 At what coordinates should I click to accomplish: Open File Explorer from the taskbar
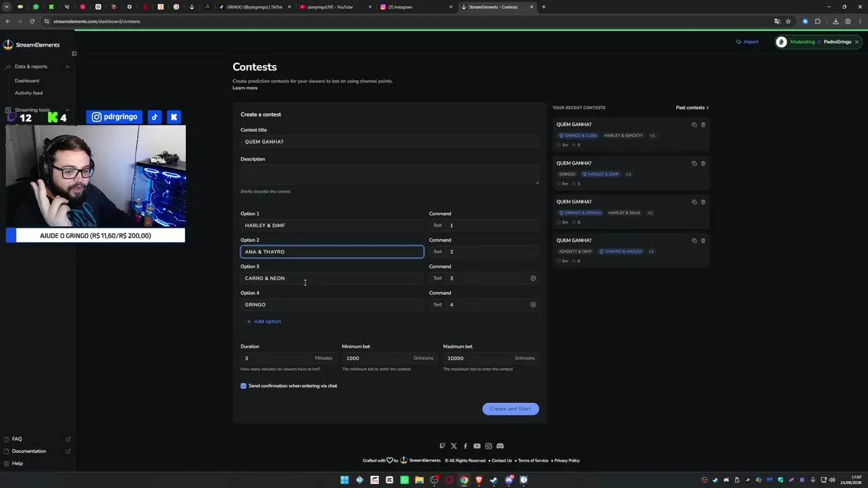tap(419, 480)
